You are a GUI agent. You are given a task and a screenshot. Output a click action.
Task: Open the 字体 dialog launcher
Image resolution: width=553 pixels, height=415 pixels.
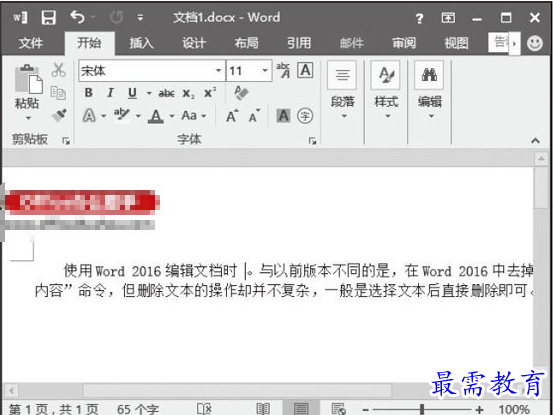click(312, 141)
